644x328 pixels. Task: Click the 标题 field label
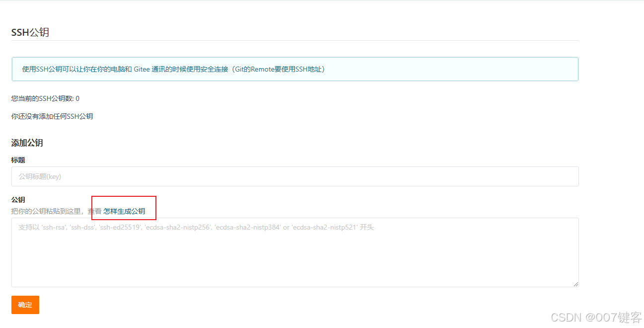[18, 160]
